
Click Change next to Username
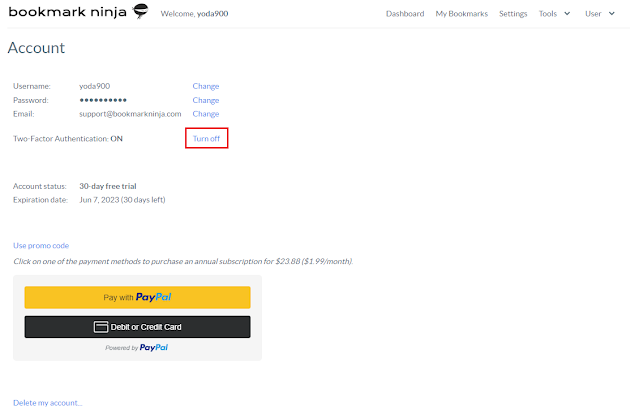click(x=206, y=86)
